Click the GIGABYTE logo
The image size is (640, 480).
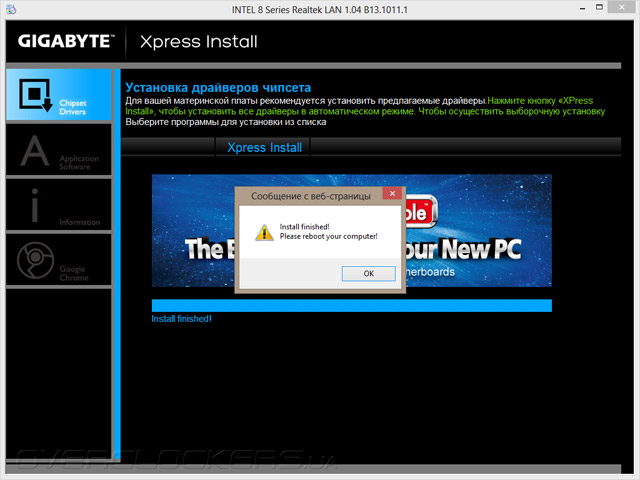pyautogui.click(x=66, y=41)
